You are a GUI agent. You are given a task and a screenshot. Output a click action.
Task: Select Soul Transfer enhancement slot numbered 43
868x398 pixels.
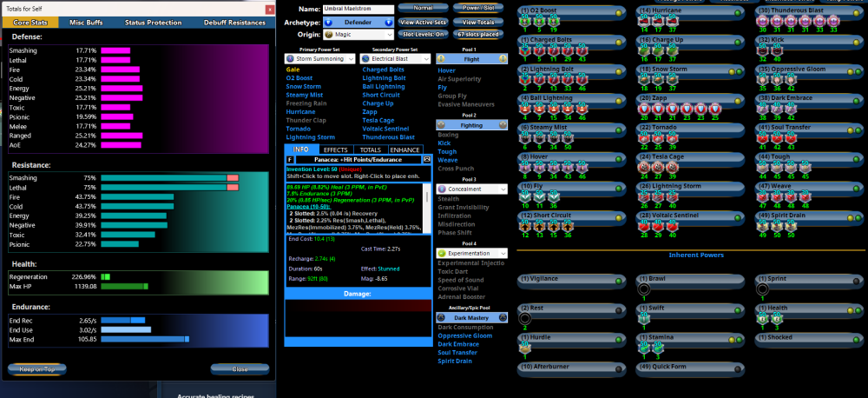pos(789,138)
